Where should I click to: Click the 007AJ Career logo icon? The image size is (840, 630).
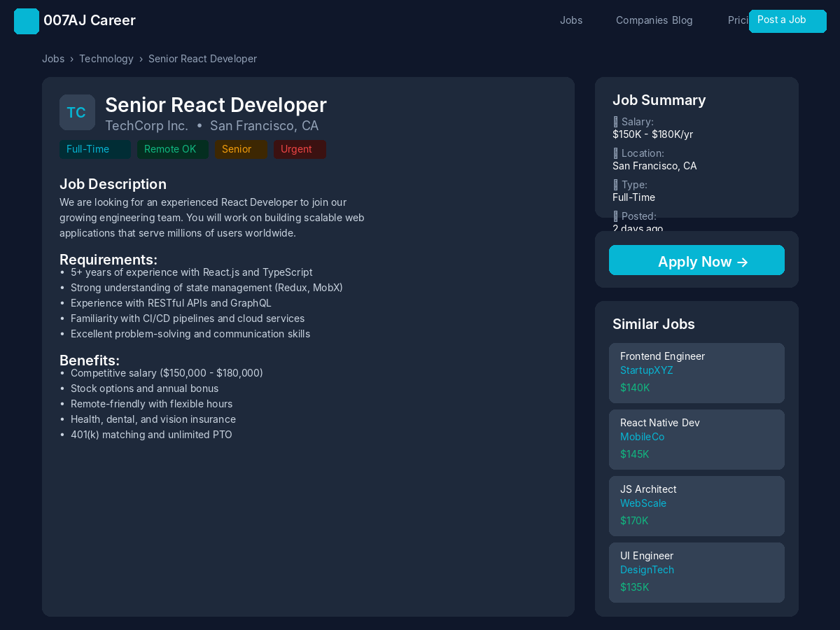pyautogui.click(x=27, y=21)
